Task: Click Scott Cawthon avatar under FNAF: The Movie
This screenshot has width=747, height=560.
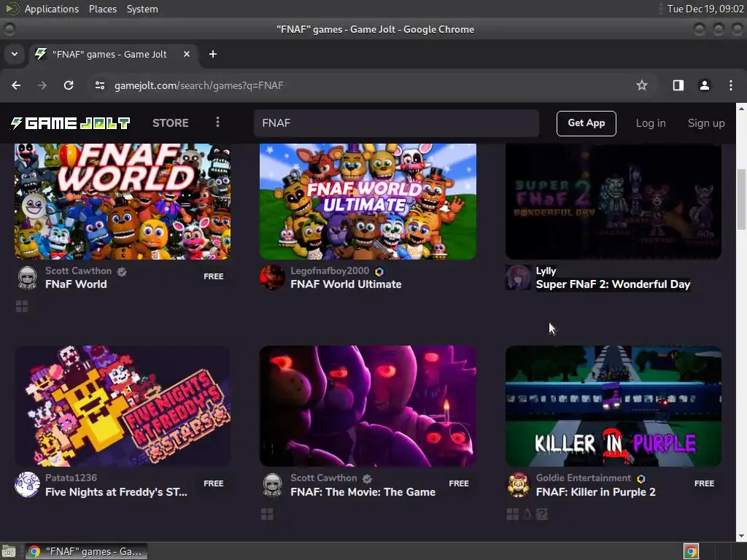Action: coord(273,485)
